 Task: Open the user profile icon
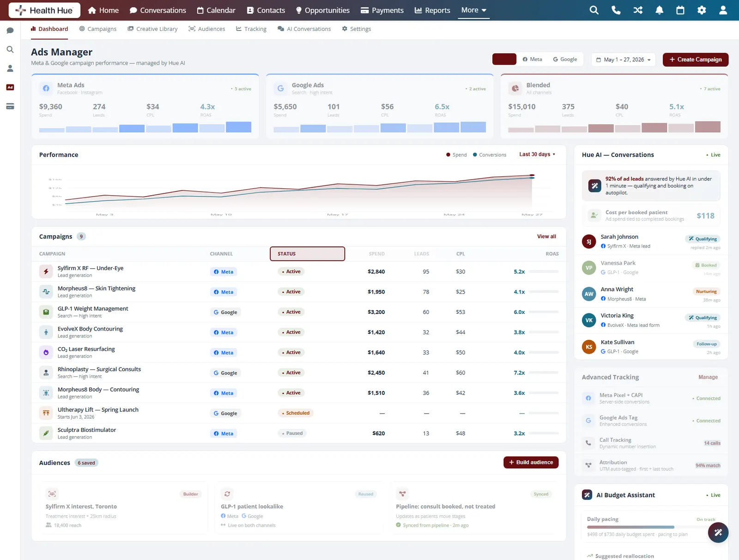point(723,10)
